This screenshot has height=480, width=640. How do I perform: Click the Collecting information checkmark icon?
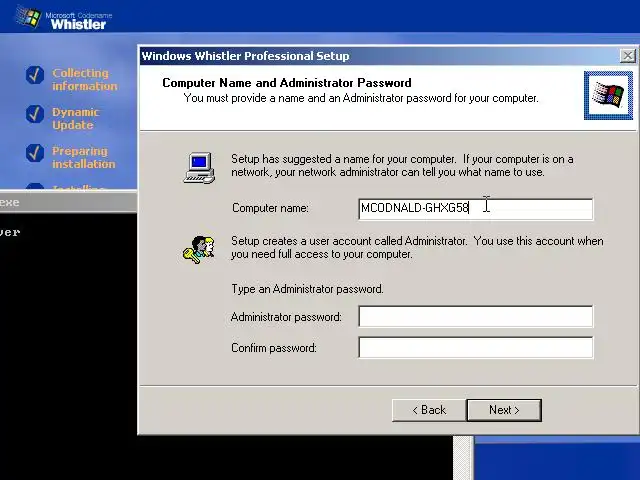(35, 75)
